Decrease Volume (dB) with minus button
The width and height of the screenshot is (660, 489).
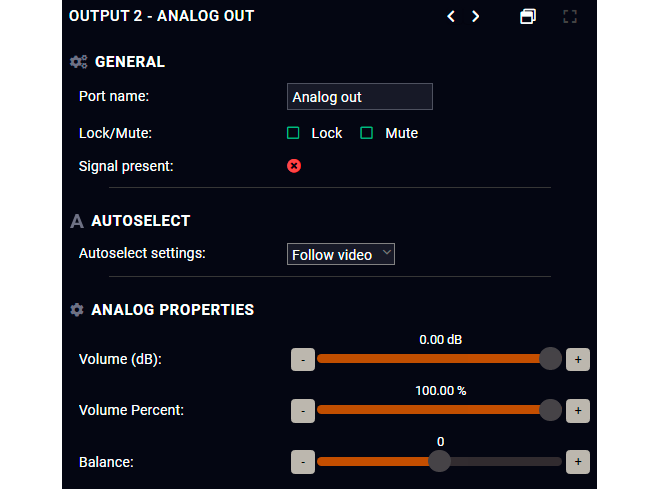click(x=303, y=359)
